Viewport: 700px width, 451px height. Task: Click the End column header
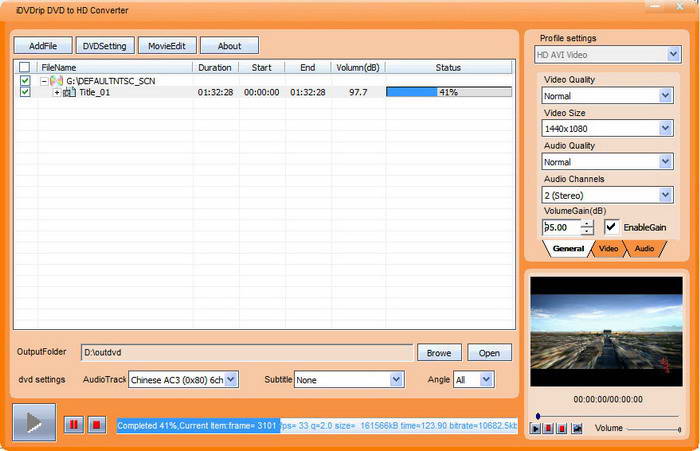[x=308, y=67]
